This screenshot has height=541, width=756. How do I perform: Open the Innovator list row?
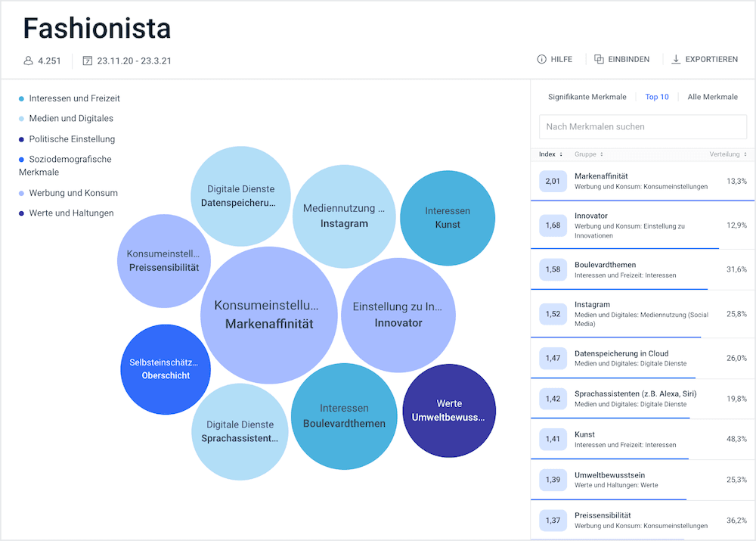tap(643, 225)
